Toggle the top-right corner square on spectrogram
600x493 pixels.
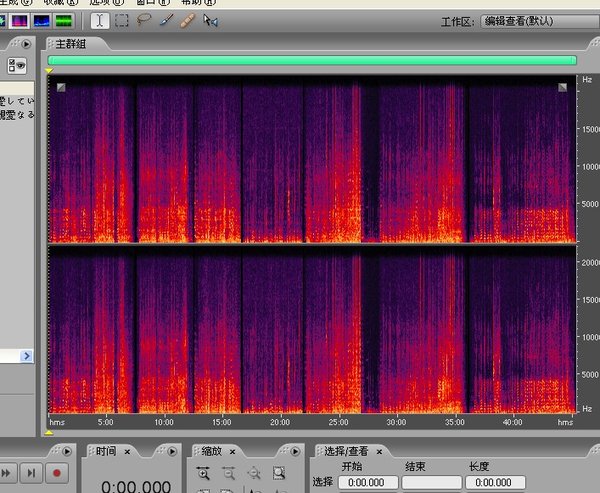[563, 88]
